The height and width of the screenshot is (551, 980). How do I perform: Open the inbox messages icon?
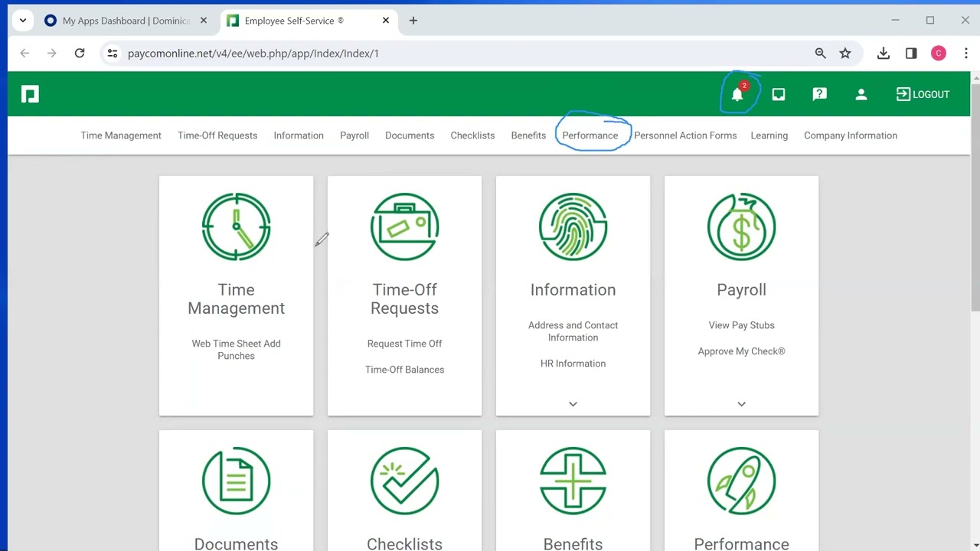[779, 94]
